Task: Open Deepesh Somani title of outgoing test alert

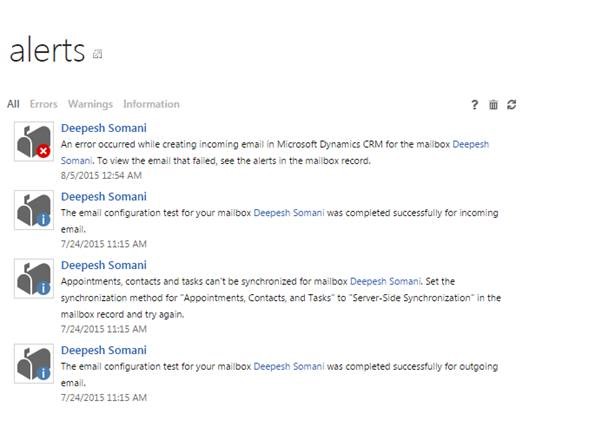Action: click(103, 350)
